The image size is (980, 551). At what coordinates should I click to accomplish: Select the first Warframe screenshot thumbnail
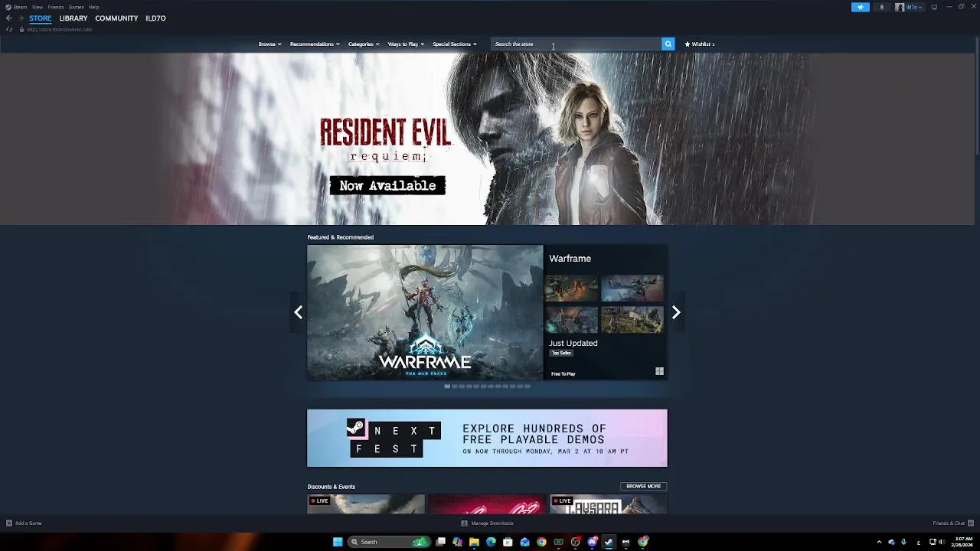(x=572, y=288)
